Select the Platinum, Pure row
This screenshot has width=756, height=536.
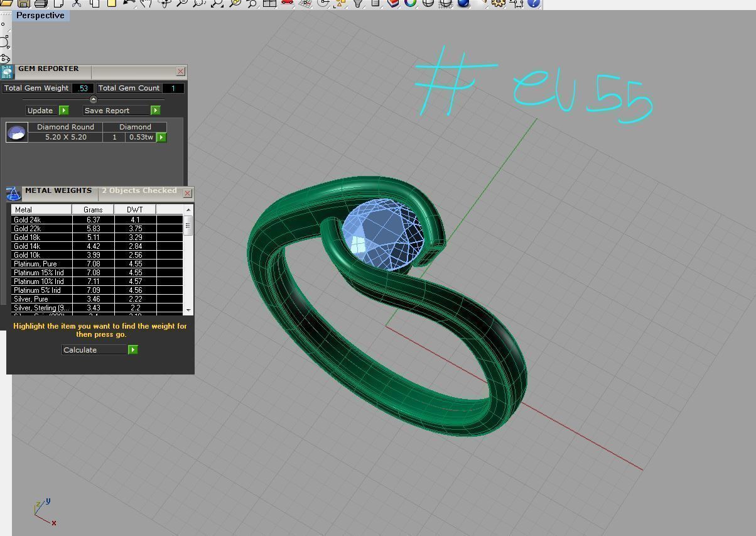97,264
